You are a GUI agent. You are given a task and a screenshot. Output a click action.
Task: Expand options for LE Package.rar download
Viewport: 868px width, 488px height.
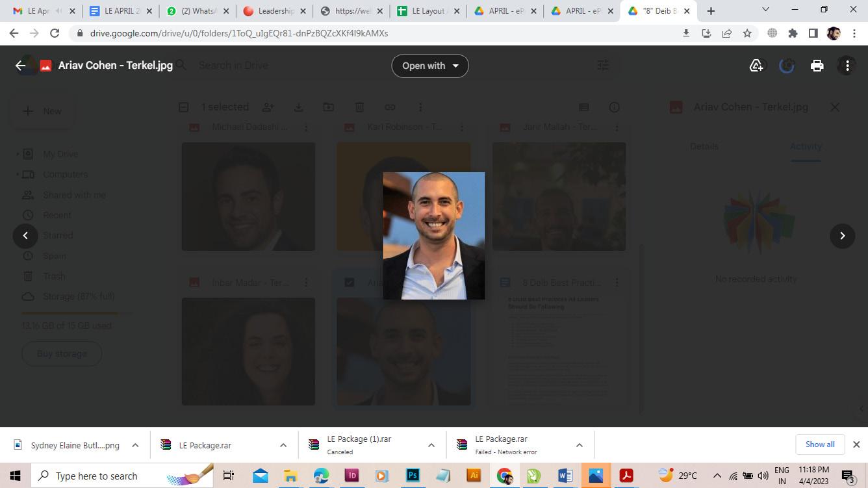tap(283, 445)
